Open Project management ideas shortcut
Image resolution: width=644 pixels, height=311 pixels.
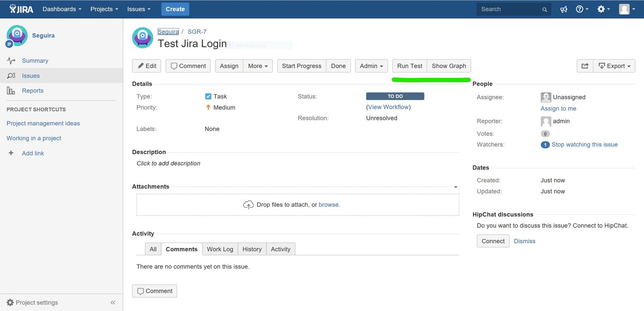click(43, 123)
